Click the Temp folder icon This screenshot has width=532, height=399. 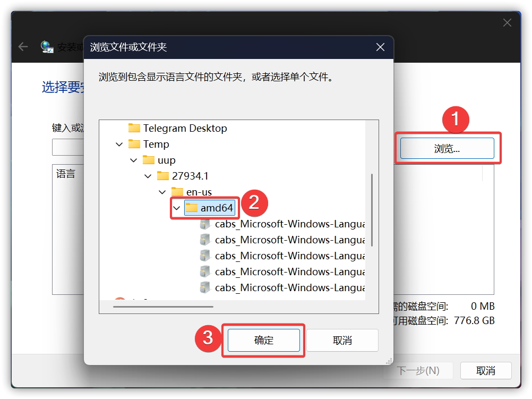pos(134,144)
